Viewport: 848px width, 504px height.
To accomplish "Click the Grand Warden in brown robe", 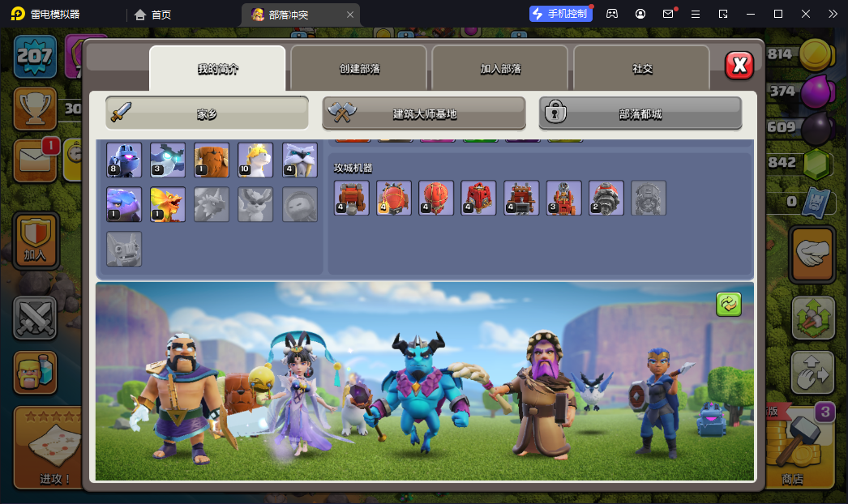I will point(543,395).
